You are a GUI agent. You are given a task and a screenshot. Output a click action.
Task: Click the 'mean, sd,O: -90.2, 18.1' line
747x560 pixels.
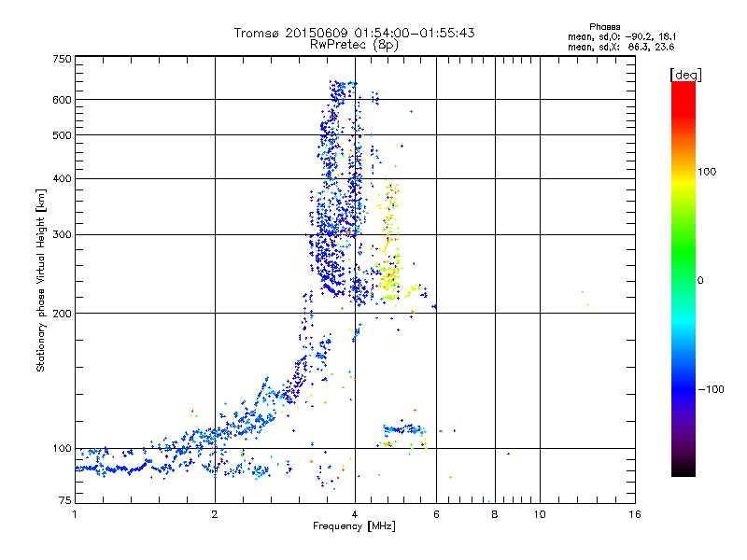coord(622,36)
